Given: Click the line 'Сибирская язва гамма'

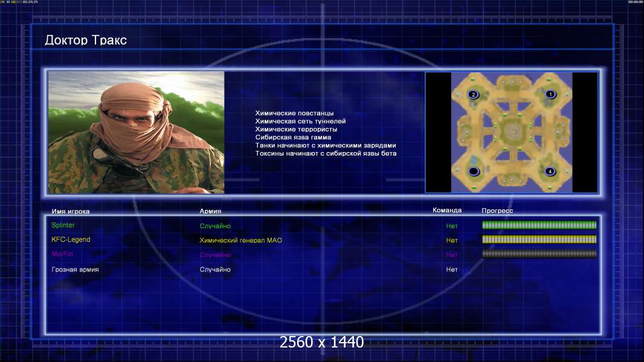Looking at the screenshot, I should pos(293,138).
